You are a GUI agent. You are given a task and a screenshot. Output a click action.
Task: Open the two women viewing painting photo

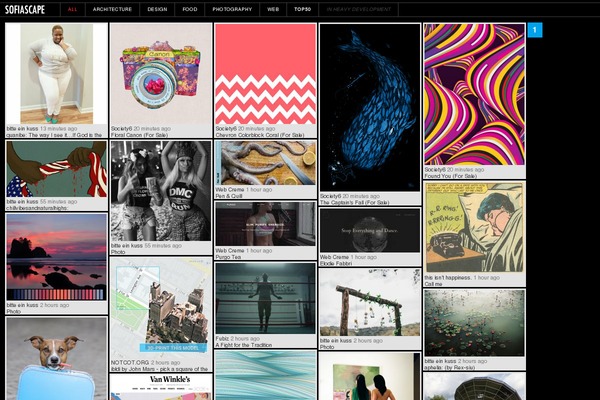(x=370, y=377)
